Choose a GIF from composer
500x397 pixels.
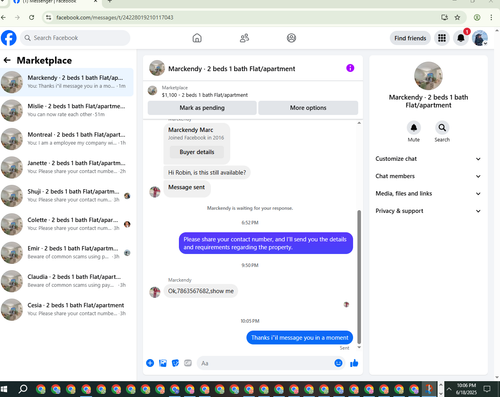point(188,363)
